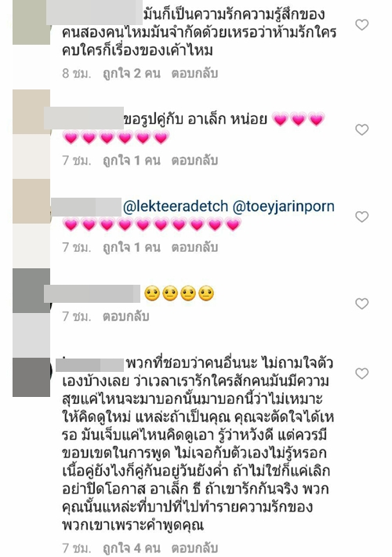This screenshot has height=557, width=392.
Task: Like the comment with four neutral face emojis
Action: [362, 304]
